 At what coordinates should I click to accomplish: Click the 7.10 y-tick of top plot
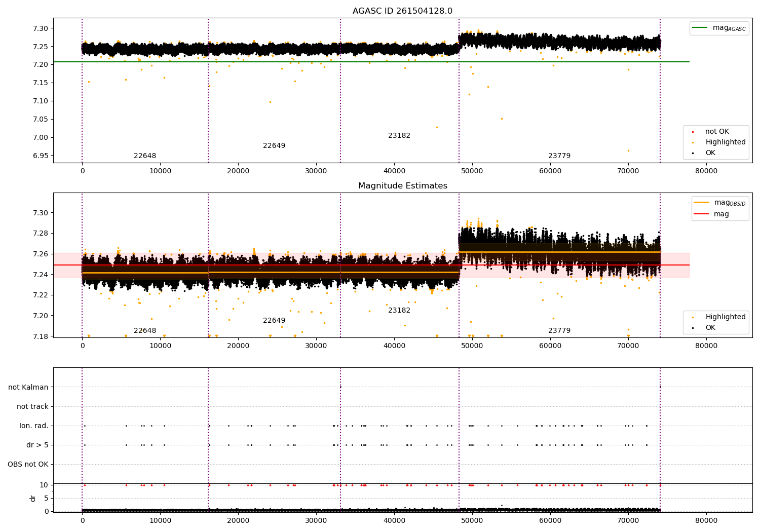tap(40, 101)
